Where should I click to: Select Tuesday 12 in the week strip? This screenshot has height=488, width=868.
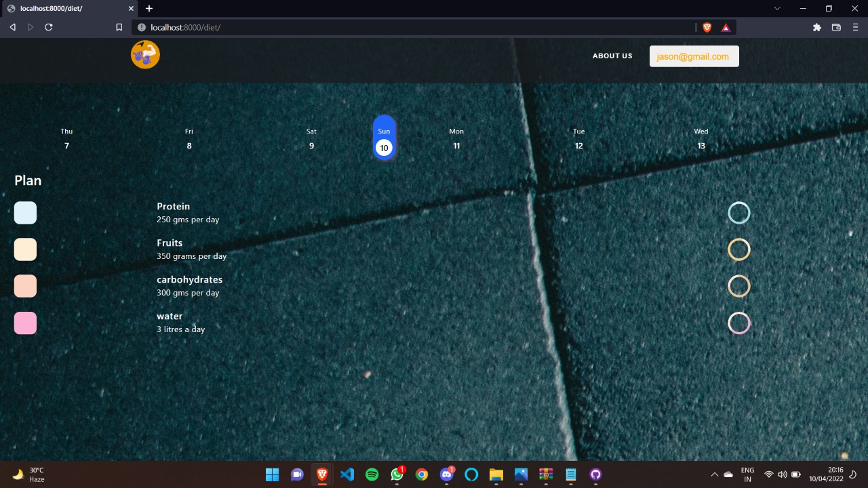click(578, 138)
